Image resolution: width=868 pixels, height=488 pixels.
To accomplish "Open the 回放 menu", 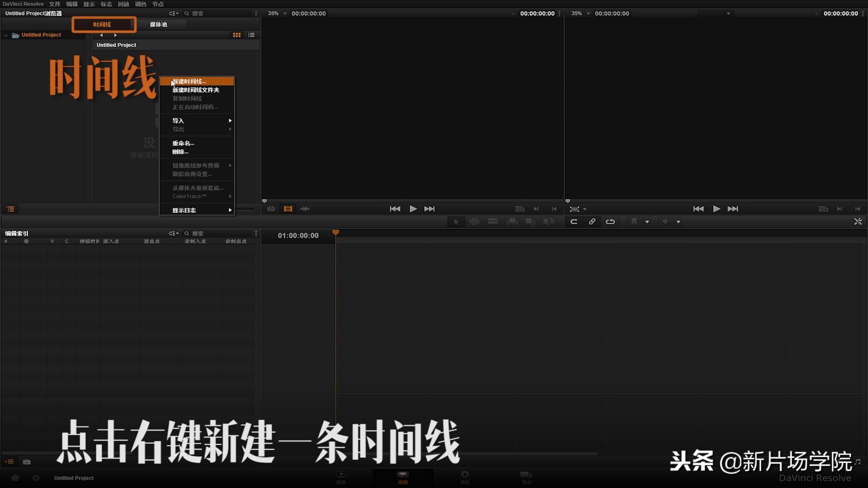I will pos(123,4).
